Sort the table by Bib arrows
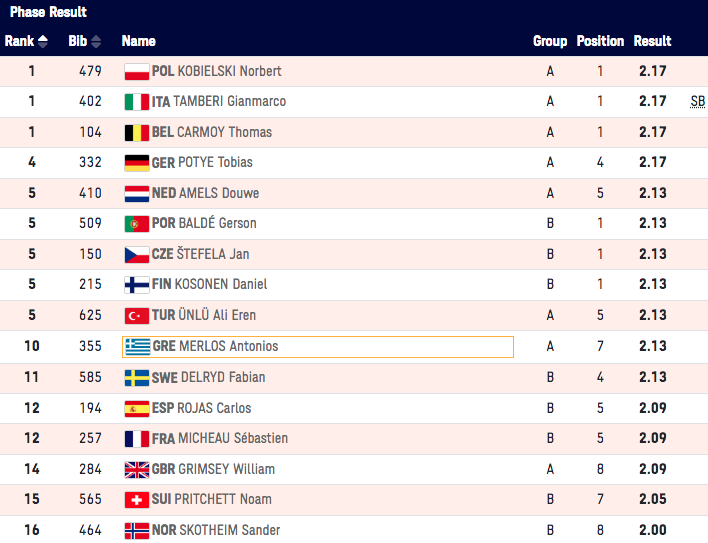 [96, 41]
